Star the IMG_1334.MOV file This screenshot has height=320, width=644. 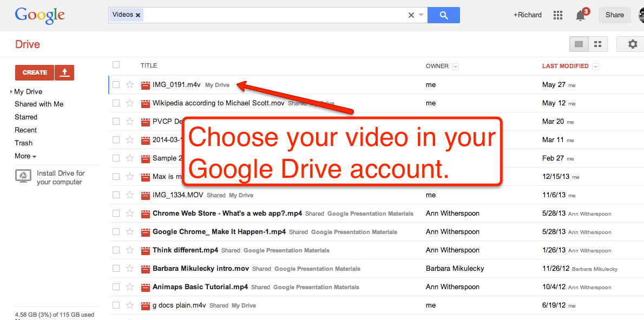coord(130,195)
